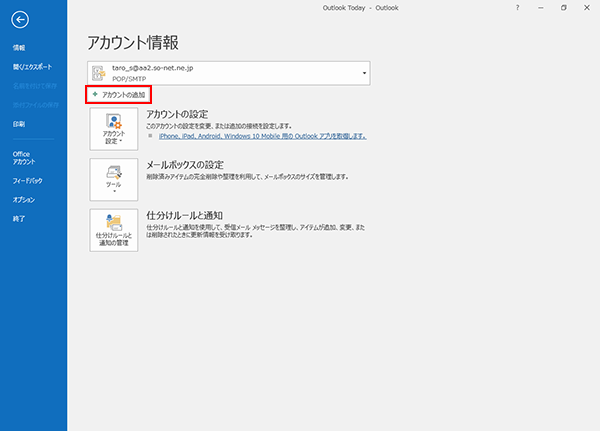Screen dimensions: 600x431
Task: Click the question mark help icon
Action: (517, 7)
